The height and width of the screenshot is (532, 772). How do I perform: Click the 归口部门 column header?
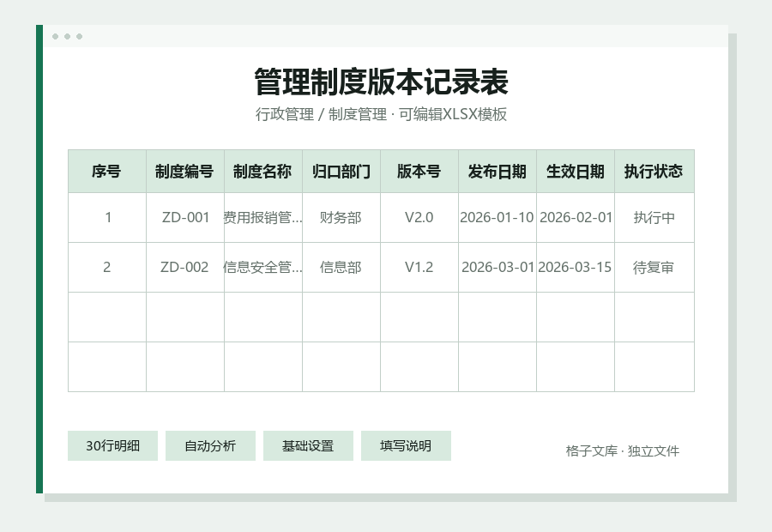(341, 172)
